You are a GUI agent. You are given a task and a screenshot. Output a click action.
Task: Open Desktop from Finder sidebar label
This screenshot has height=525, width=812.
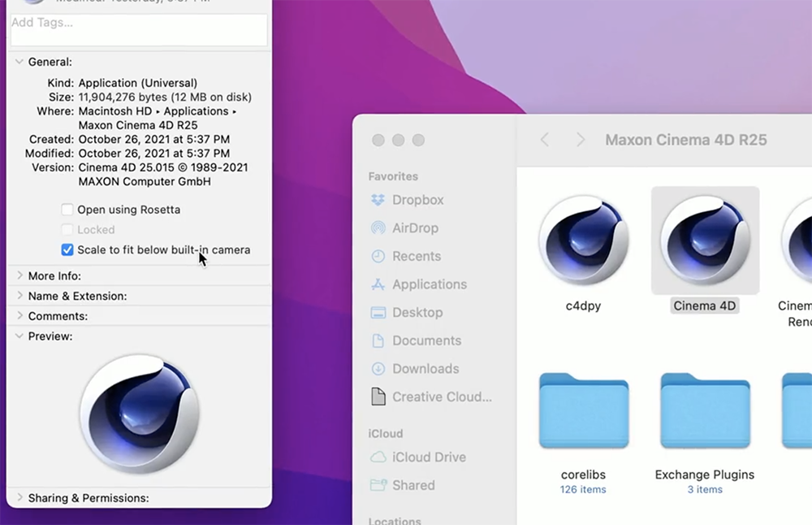(418, 313)
